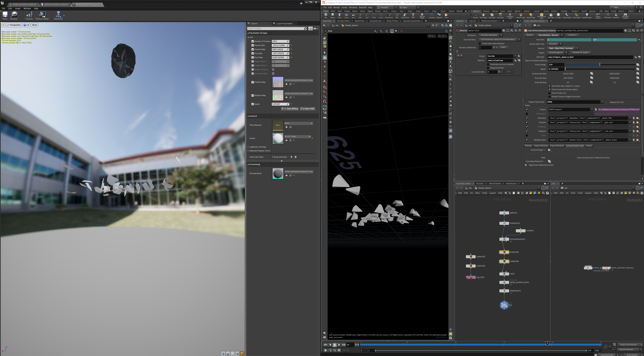Viewport: 644px width, 356px height.
Task: Toggle Position Min parameter checkbox
Action: pyautogui.click(x=252, y=45)
